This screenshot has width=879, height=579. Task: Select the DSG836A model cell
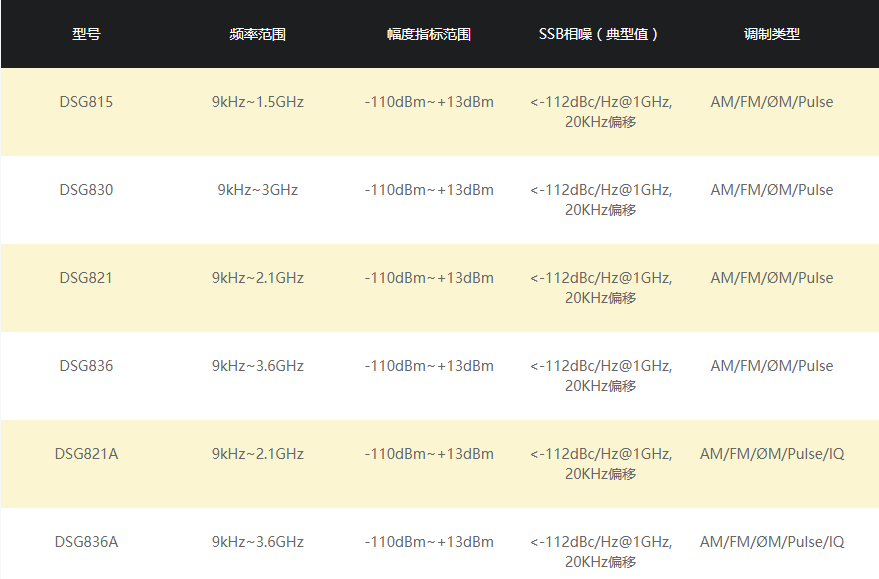[x=86, y=542]
